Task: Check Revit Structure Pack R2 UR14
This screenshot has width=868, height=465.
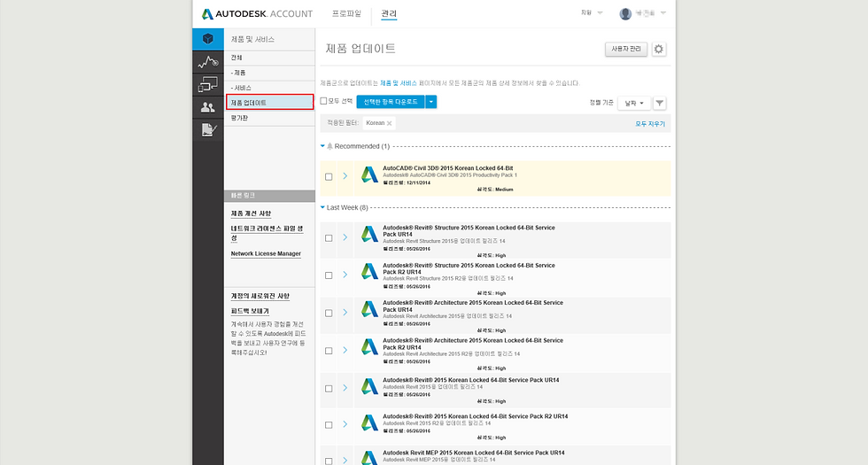Action: click(x=329, y=275)
